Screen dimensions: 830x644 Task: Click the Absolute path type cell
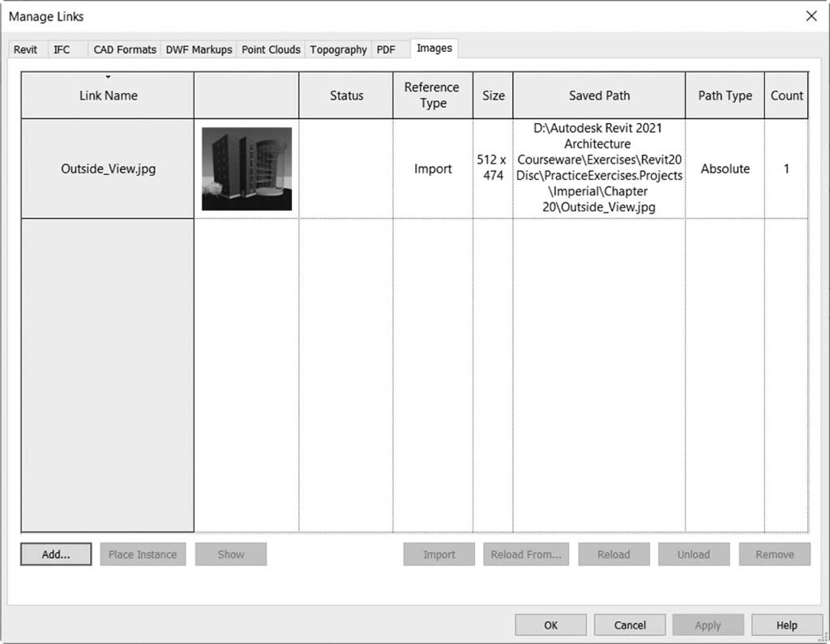(x=725, y=168)
